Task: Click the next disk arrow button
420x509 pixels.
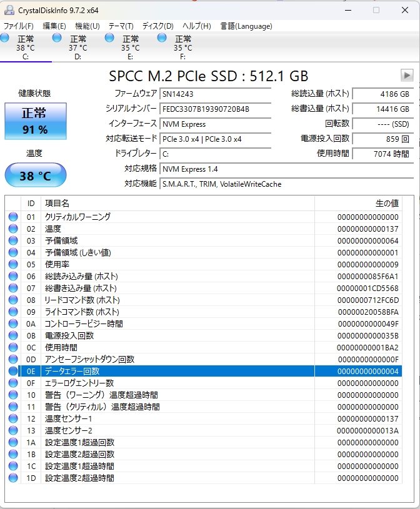Action: pyautogui.click(x=407, y=75)
